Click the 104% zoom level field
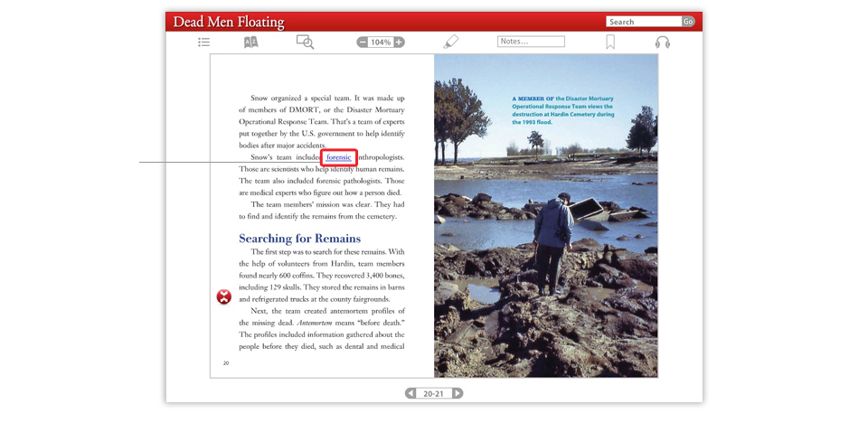This screenshot has width=868, height=423. point(381,42)
